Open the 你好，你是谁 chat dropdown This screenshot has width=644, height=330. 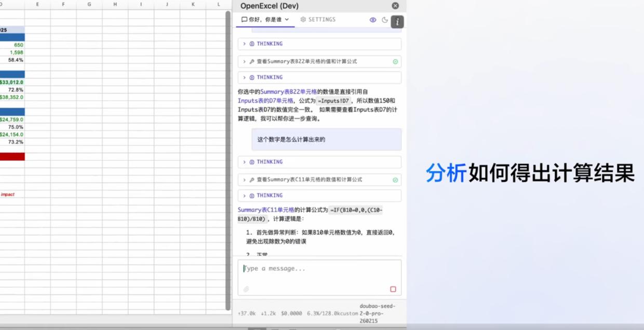pos(265,20)
